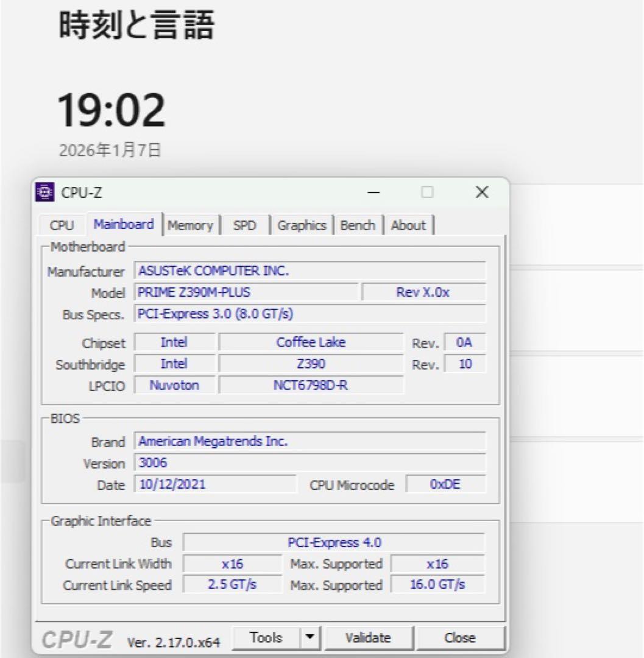
Task: Click the Tools button
Action: (266, 637)
